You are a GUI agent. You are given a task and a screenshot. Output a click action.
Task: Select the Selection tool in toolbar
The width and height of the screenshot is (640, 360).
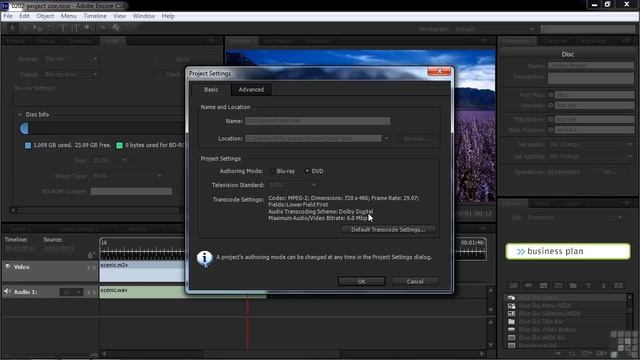click(12, 28)
